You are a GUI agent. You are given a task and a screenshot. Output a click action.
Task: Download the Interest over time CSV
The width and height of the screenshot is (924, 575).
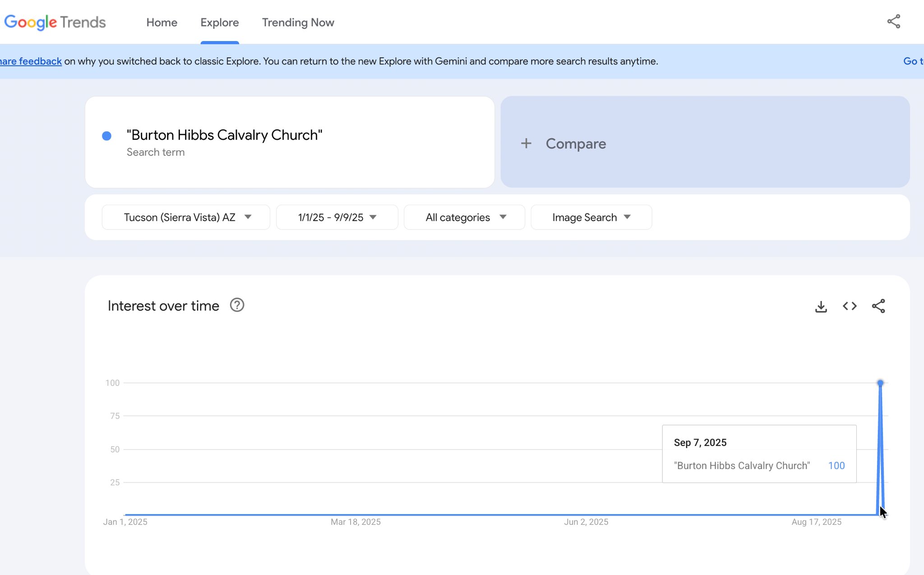point(821,306)
